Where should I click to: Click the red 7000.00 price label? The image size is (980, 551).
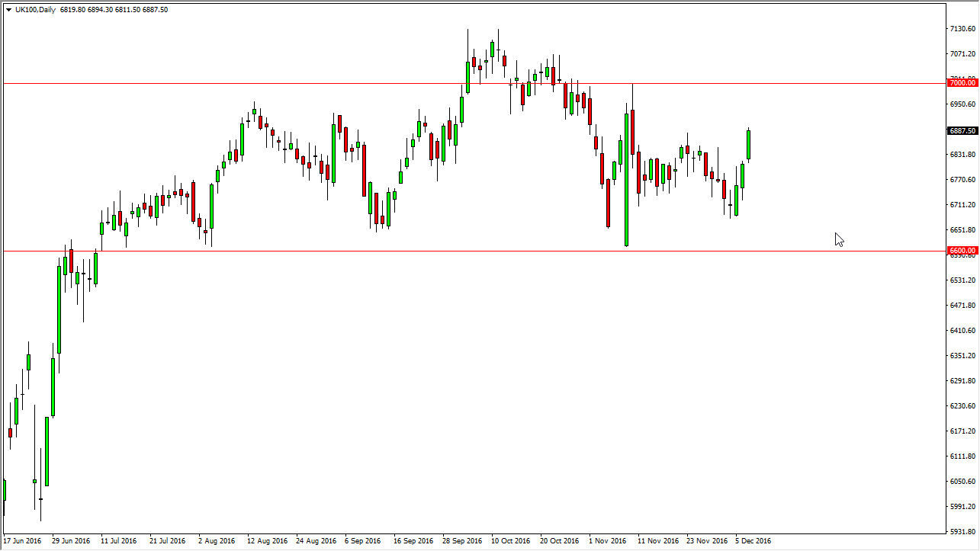coord(962,82)
